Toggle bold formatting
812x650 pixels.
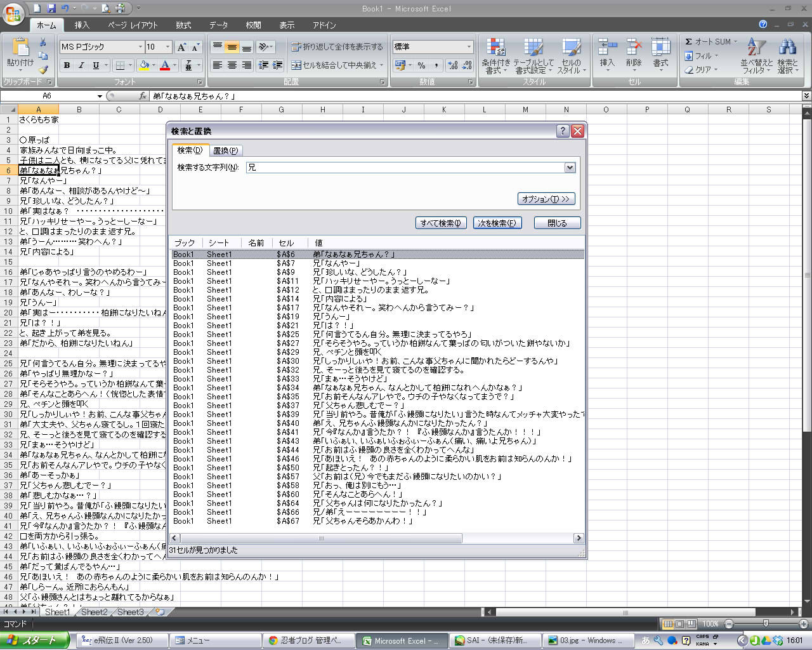click(67, 65)
